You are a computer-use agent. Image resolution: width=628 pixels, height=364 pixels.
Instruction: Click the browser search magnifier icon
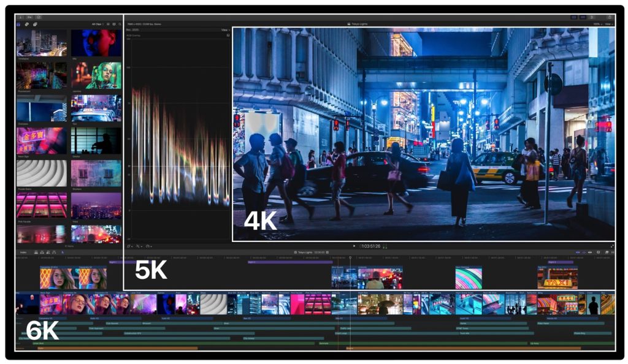(x=120, y=24)
